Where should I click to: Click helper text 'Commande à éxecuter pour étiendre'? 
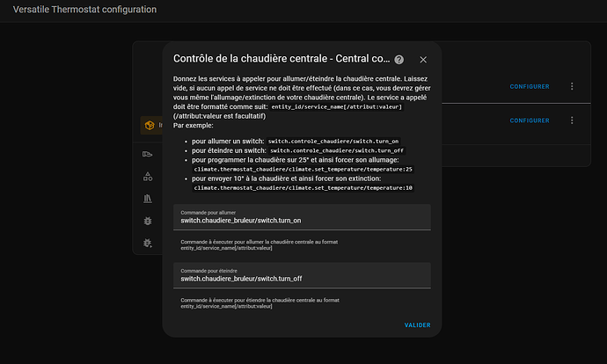(x=260, y=302)
